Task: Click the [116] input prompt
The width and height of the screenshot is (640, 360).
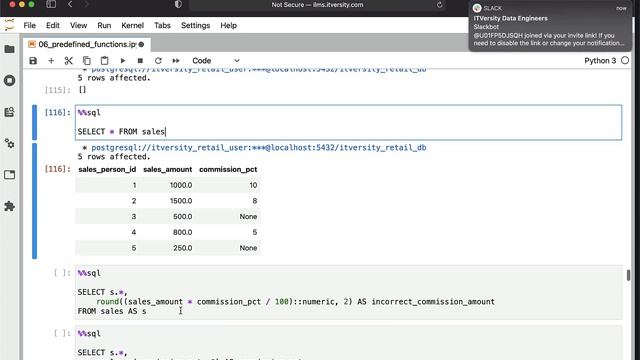Action: tap(58, 113)
